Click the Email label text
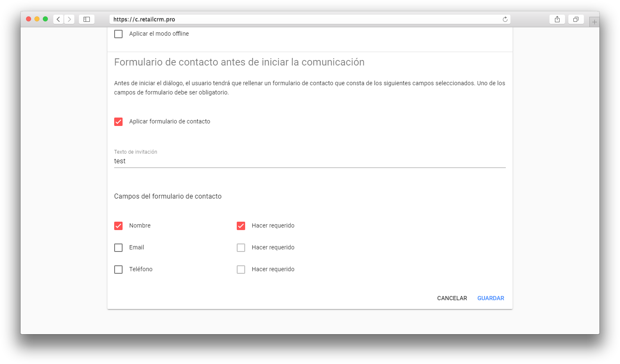Image resolution: width=620 pixels, height=364 pixels. pyautogui.click(x=136, y=247)
